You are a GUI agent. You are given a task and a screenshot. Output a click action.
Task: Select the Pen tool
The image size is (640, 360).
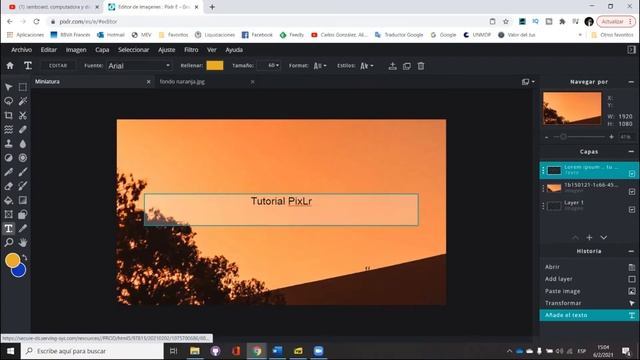(9, 172)
